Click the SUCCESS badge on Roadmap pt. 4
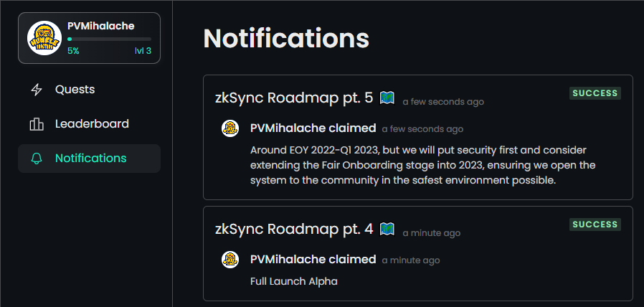Viewport: 644px width, 307px height. click(x=595, y=225)
